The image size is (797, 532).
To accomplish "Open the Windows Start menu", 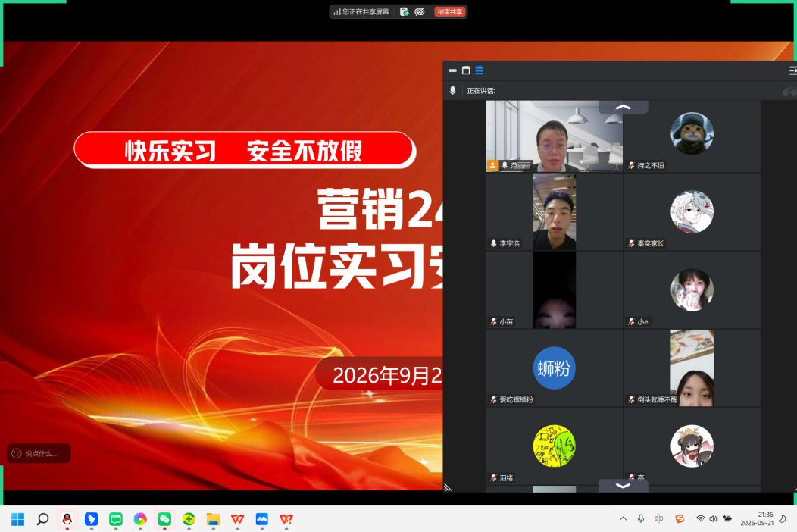I will coord(17,519).
